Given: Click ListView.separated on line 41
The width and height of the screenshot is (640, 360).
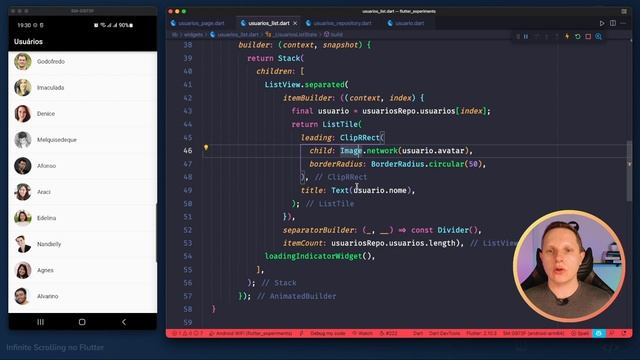Looking at the screenshot, I should [x=306, y=84].
